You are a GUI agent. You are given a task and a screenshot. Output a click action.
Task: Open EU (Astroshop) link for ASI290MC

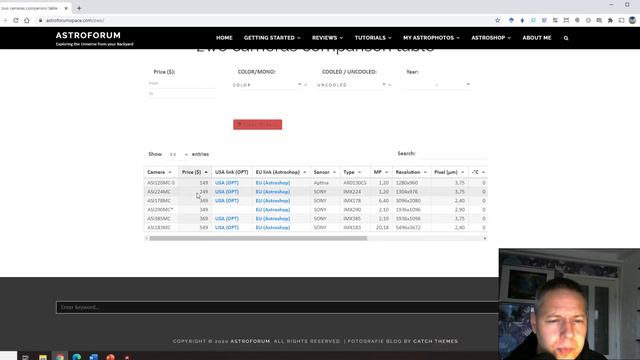[273, 210]
